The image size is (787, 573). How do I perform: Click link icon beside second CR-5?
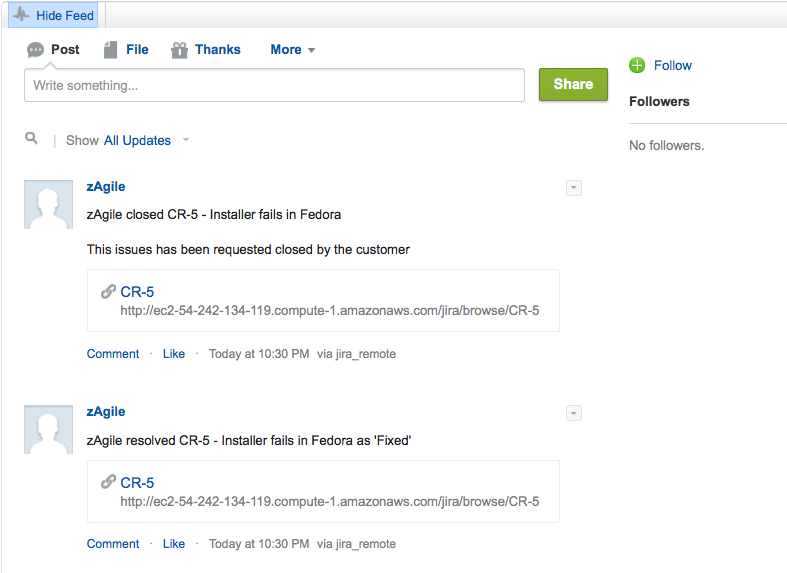tap(108, 482)
